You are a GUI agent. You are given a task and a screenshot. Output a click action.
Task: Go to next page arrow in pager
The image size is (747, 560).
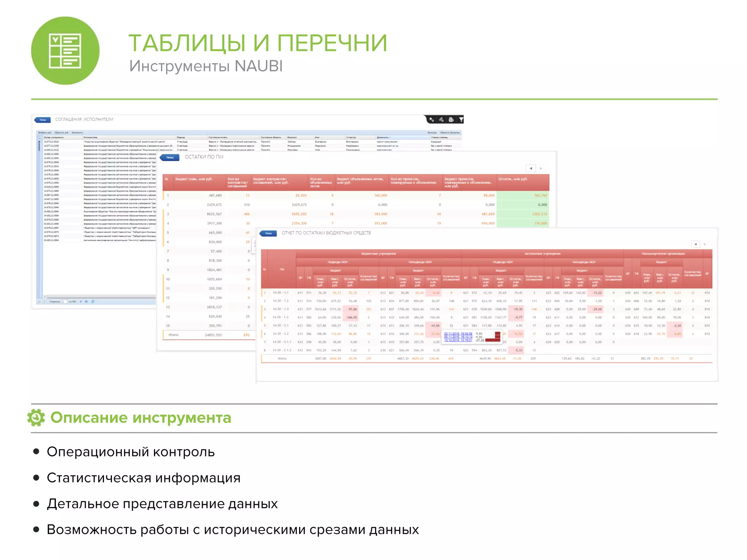tap(81, 302)
